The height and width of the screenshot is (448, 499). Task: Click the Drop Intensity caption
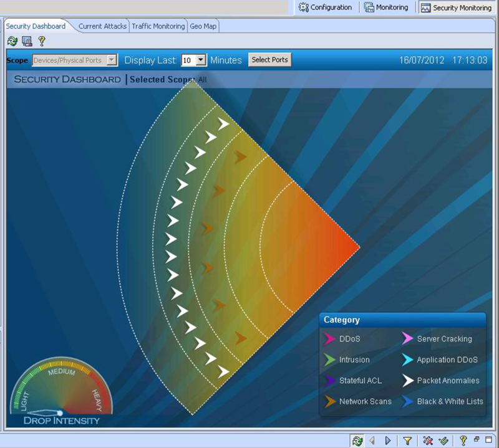(x=61, y=421)
